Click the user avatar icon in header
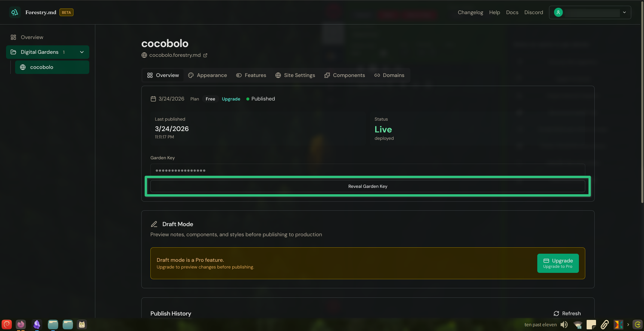Viewport: 644px width, 331px height. click(558, 12)
